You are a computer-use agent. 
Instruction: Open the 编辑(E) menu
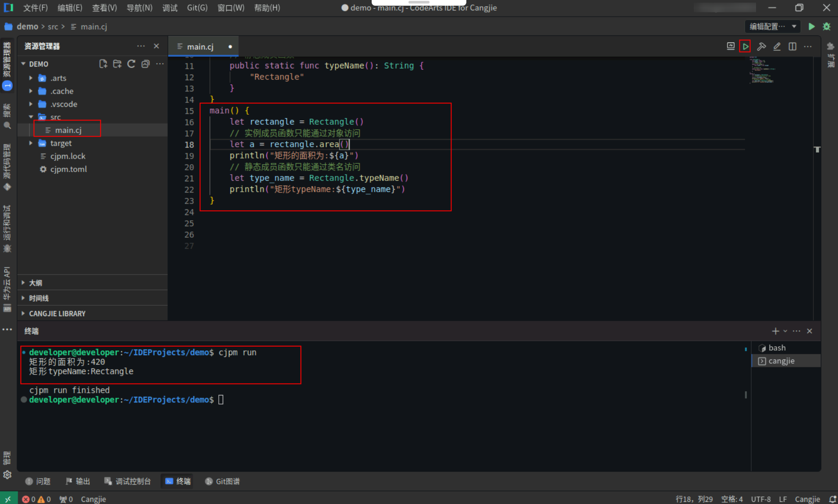coord(70,8)
